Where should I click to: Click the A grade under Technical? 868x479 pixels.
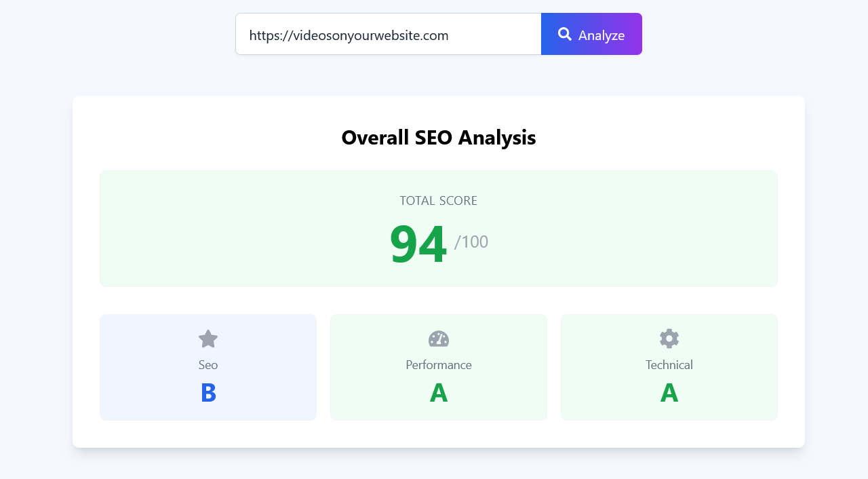click(x=669, y=394)
